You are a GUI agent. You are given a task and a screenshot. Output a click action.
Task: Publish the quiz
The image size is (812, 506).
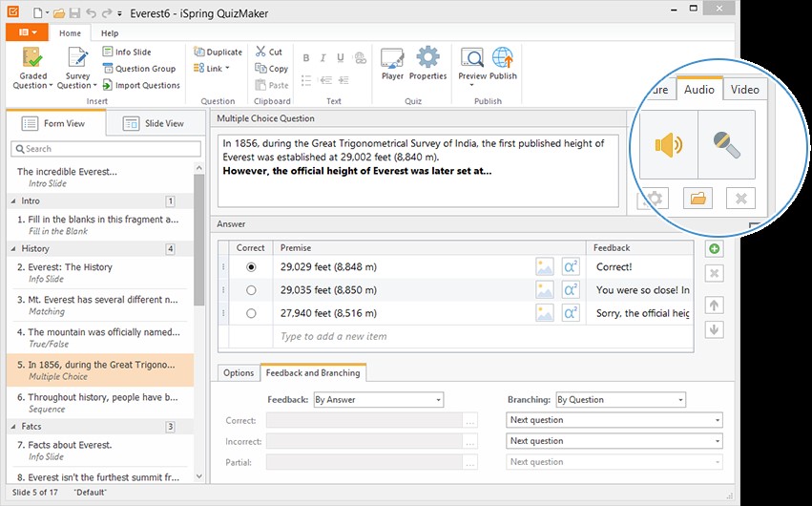pos(503,64)
